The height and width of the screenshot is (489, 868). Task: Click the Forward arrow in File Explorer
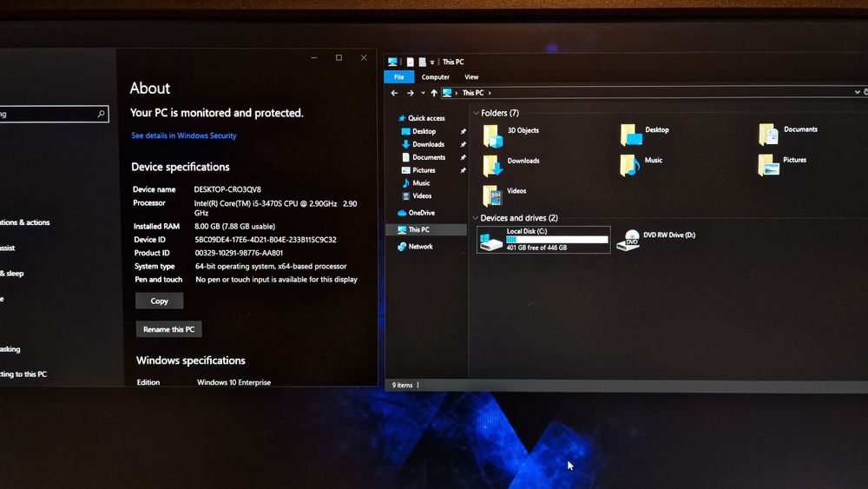(x=411, y=93)
